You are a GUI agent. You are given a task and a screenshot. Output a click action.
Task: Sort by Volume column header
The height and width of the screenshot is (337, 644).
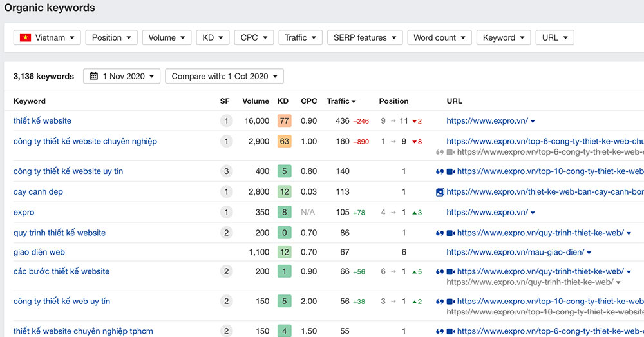[256, 101]
